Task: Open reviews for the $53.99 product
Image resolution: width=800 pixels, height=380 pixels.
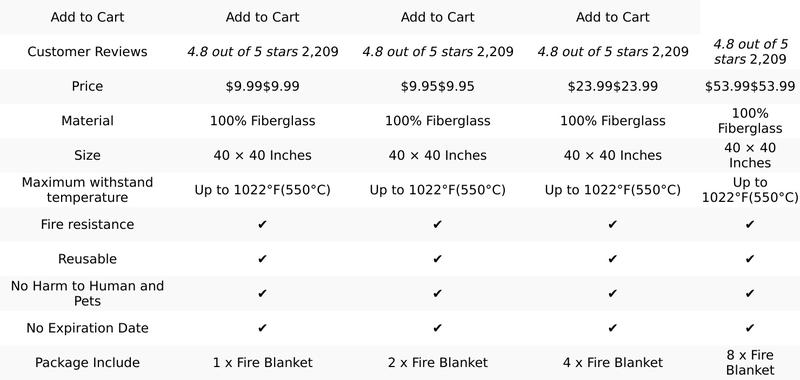Action: 749,52
